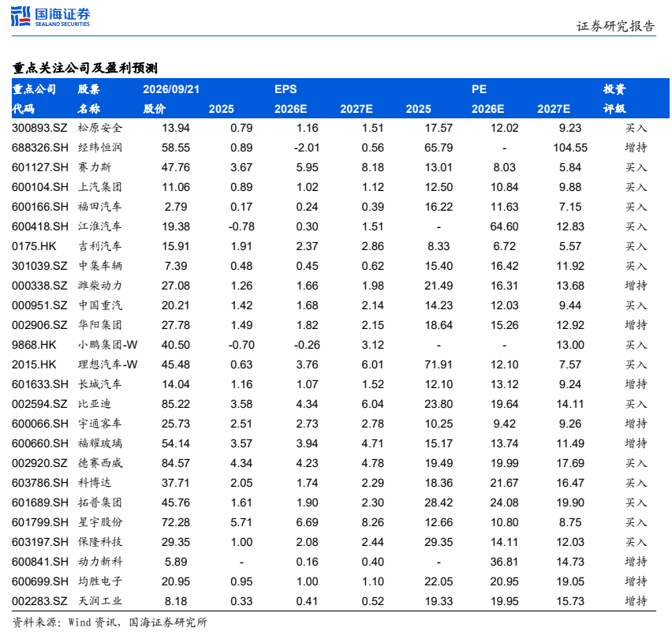Click the 71.91 PE value for 理想汽车-W

pyautogui.click(x=439, y=364)
